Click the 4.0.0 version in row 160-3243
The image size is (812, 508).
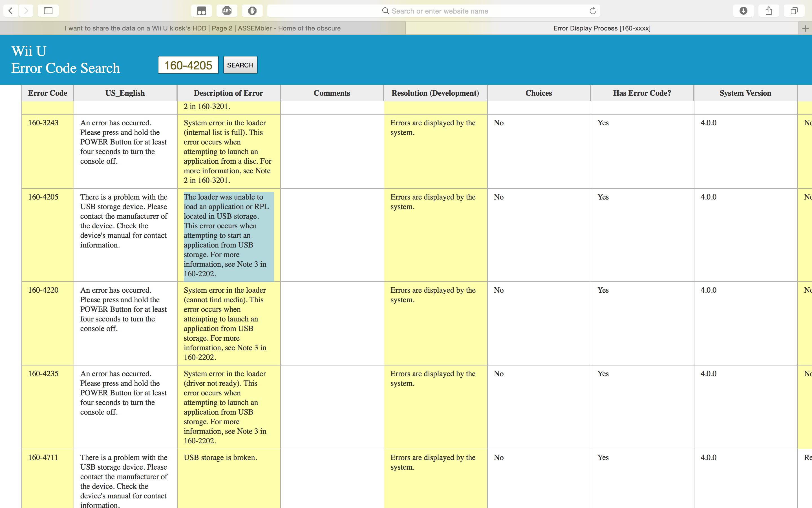point(708,123)
